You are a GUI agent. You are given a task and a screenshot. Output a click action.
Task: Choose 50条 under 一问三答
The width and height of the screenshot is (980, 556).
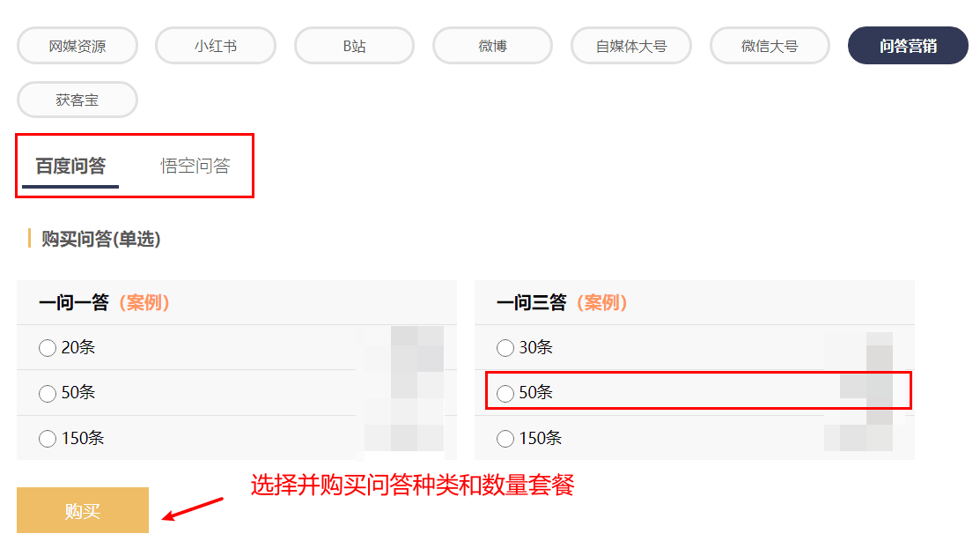tap(505, 393)
